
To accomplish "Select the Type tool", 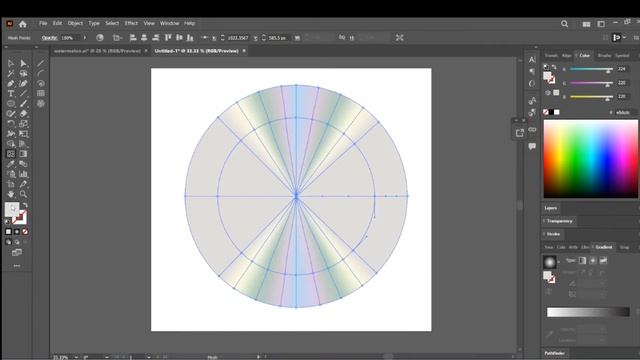I will tap(11, 93).
